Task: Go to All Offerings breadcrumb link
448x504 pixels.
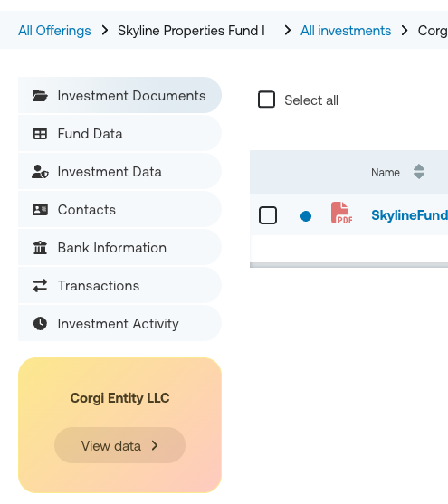Action: (x=54, y=31)
